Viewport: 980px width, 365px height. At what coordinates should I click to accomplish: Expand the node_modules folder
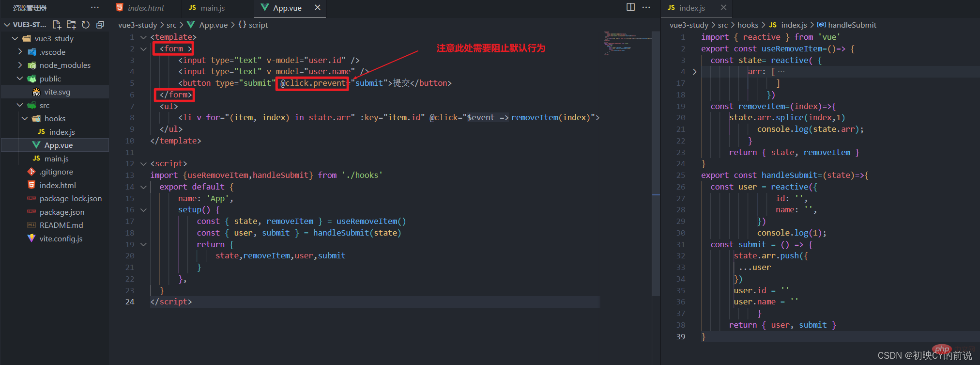tap(20, 65)
